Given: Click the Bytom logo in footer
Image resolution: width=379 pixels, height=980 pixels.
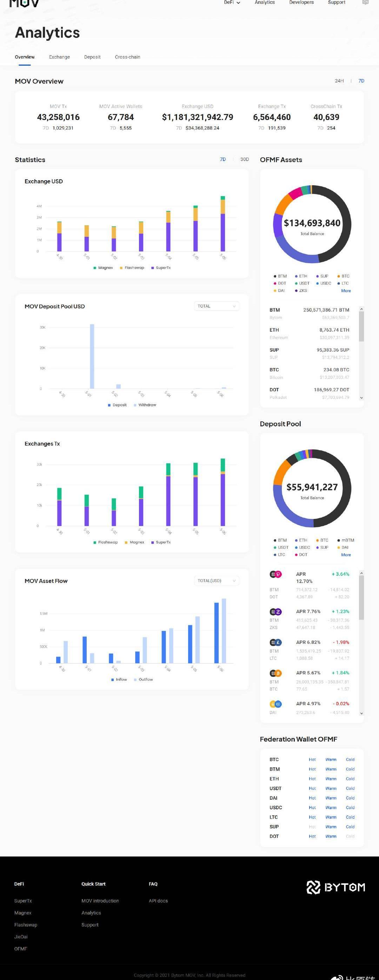Looking at the screenshot, I should point(335,887).
